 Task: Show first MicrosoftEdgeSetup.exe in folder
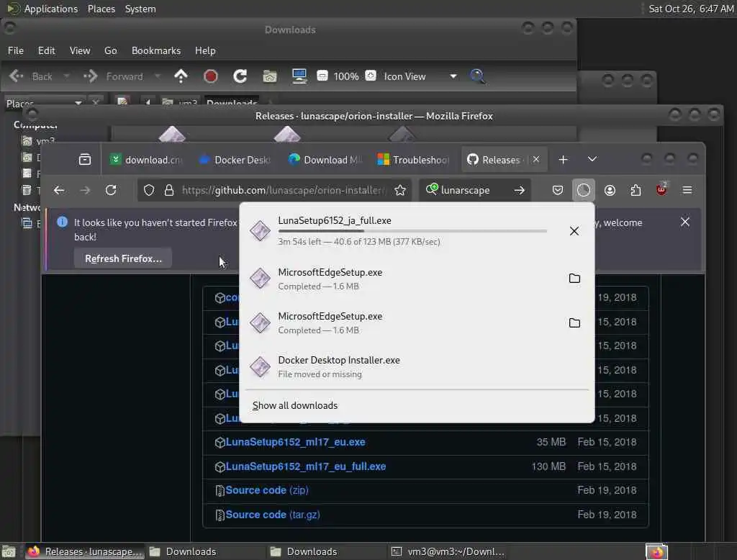[x=574, y=279]
